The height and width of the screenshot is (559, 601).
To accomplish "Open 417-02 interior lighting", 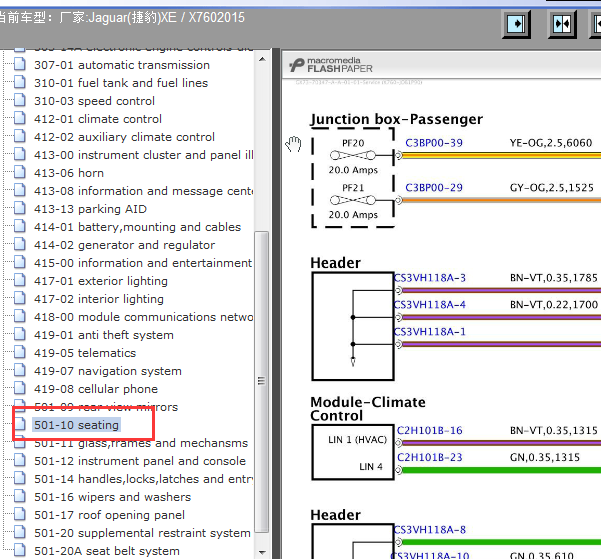I will click(x=99, y=299).
